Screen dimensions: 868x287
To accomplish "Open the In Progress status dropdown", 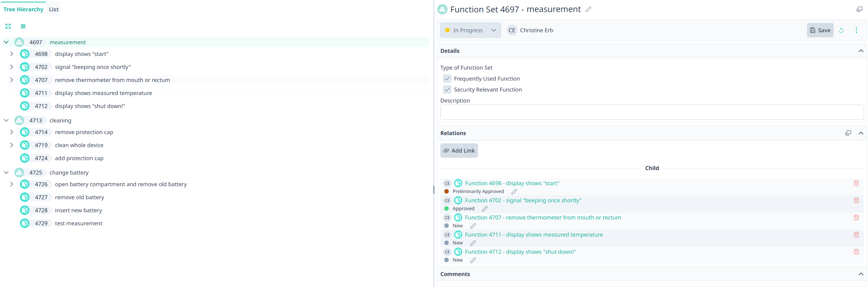I will (471, 30).
